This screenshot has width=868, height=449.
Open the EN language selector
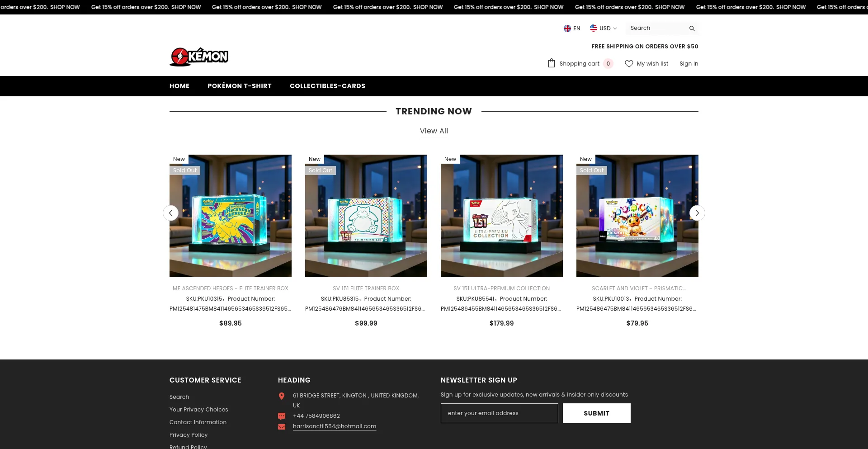(572, 28)
